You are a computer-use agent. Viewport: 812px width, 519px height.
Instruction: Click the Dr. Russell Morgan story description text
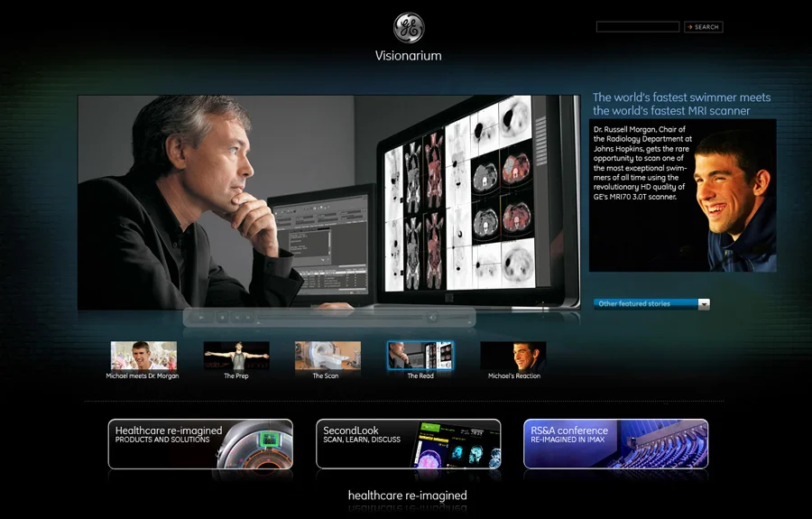(x=642, y=163)
